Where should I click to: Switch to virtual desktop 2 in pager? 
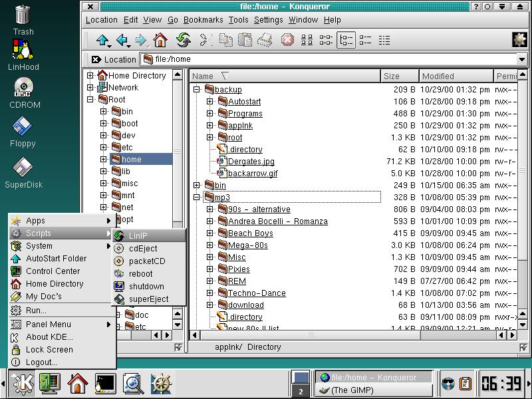point(301,391)
